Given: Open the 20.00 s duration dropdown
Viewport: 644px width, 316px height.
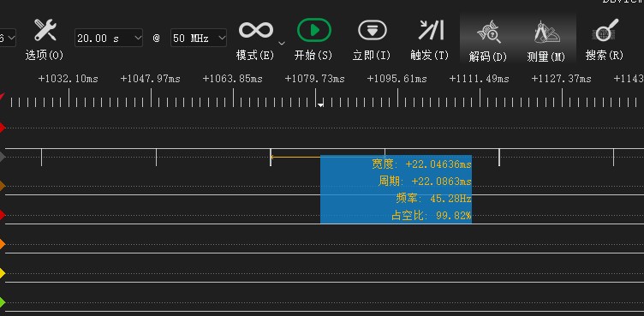Looking at the screenshot, I should (x=109, y=38).
